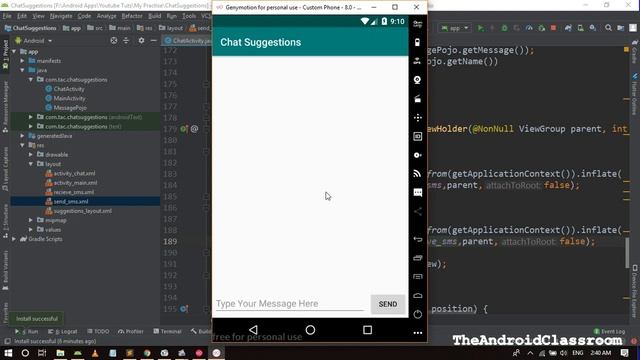This screenshot has width=640, height=360.
Task: Open Genymotion identifiers ID icon
Action: [x=417, y=136]
